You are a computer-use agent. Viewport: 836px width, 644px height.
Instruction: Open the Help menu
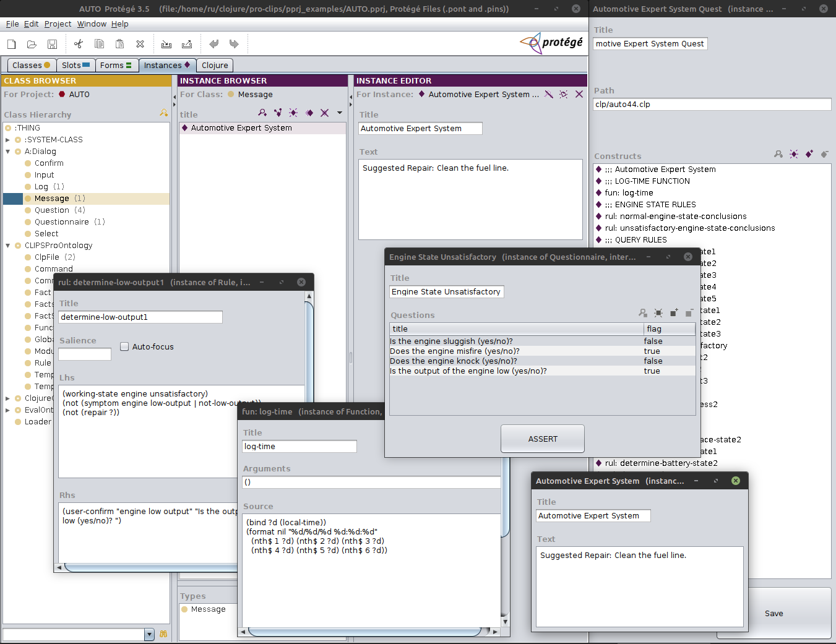120,24
